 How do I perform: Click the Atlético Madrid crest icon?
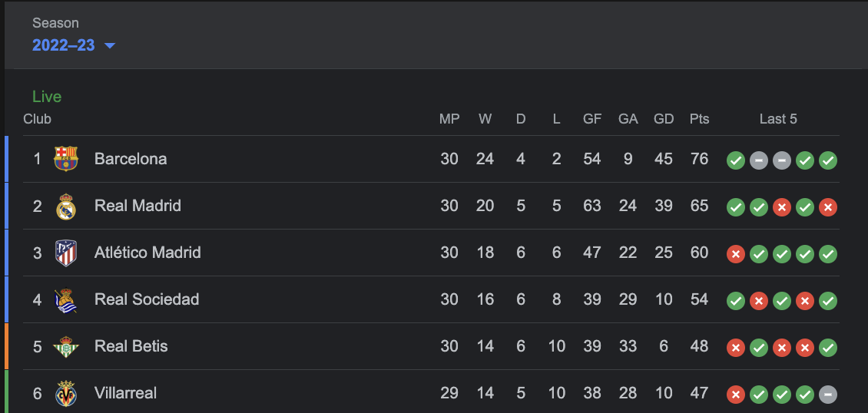pos(66,253)
